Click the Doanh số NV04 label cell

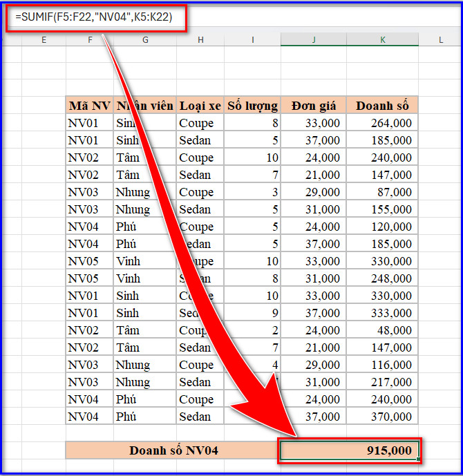[x=173, y=450]
